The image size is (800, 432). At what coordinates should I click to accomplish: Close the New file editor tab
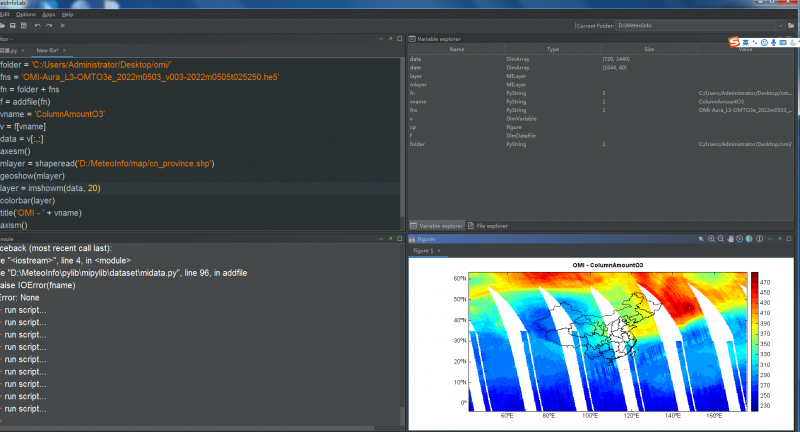(62, 49)
